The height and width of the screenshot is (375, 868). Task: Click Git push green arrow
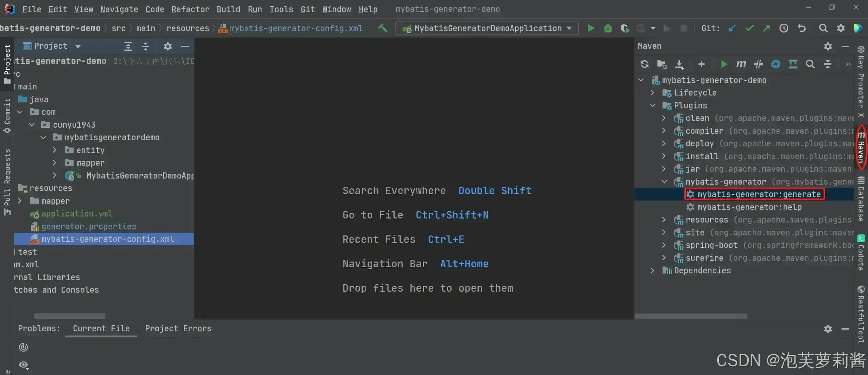(x=766, y=28)
